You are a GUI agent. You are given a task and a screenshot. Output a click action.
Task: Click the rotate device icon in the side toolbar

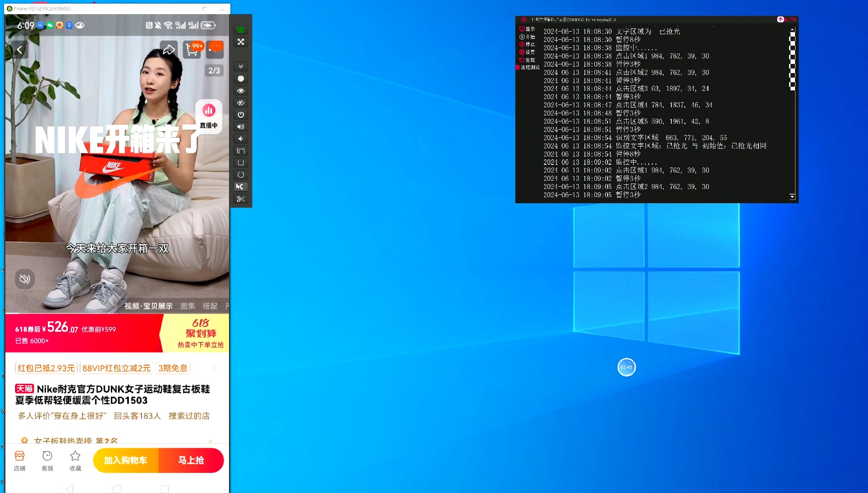(240, 151)
